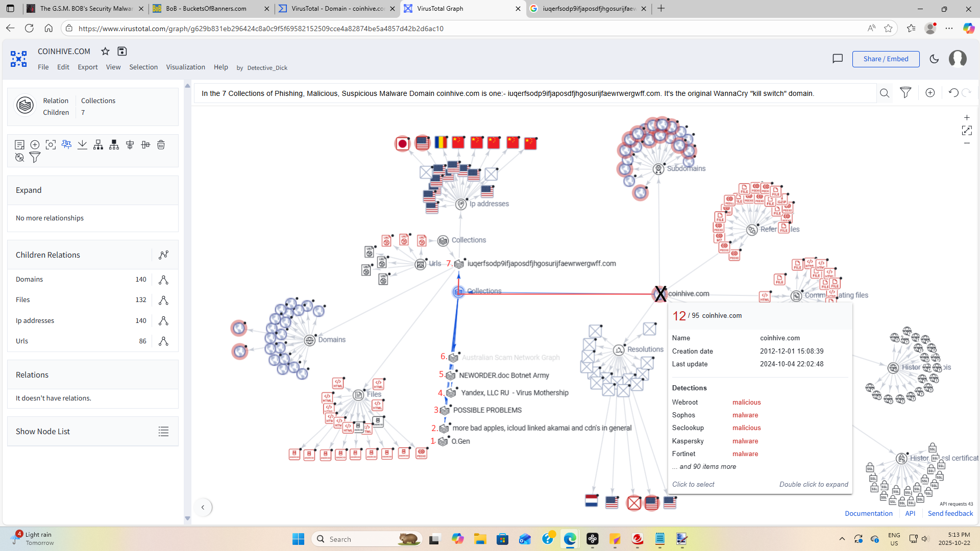Click into the graph search text field
Image resolution: width=980 pixels, height=551 pixels.
tap(536, 93)
